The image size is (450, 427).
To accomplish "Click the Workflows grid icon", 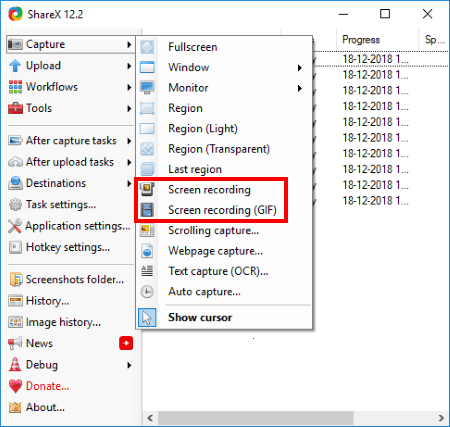I will (15, 87).
